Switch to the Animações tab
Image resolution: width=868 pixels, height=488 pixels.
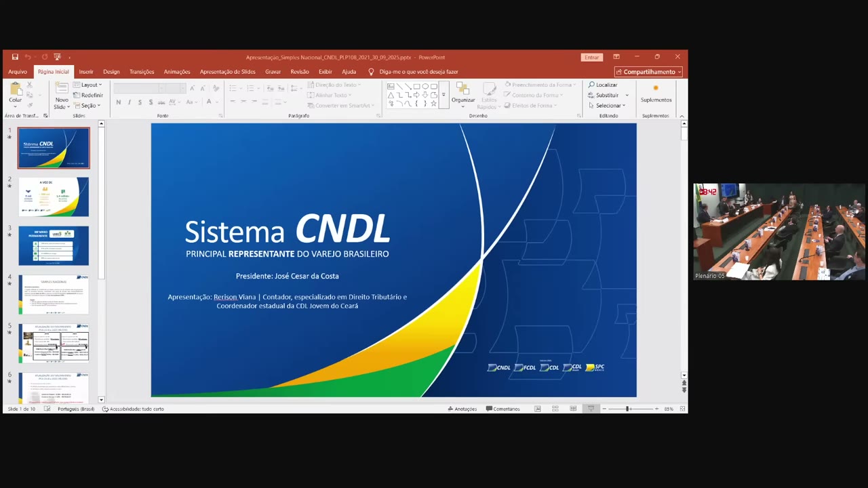click(x=177, y=72)
